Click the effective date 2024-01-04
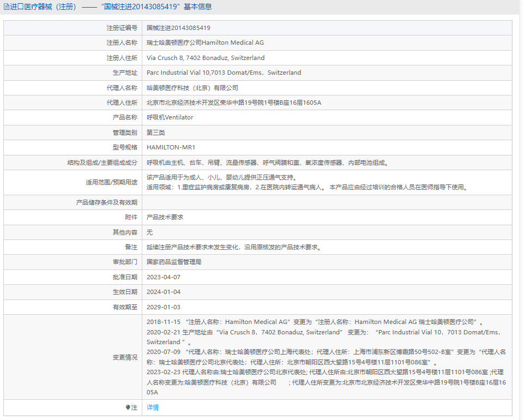 tap(163, 292)
